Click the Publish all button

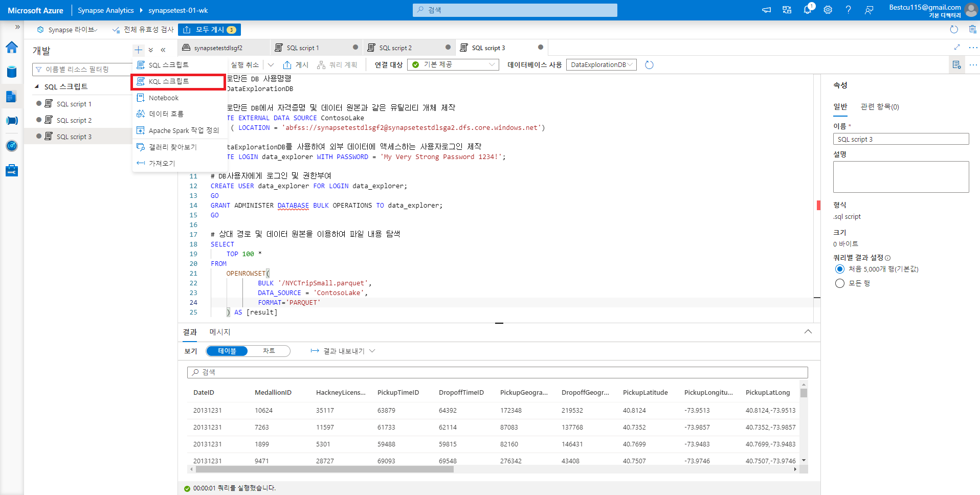(209, 30)
